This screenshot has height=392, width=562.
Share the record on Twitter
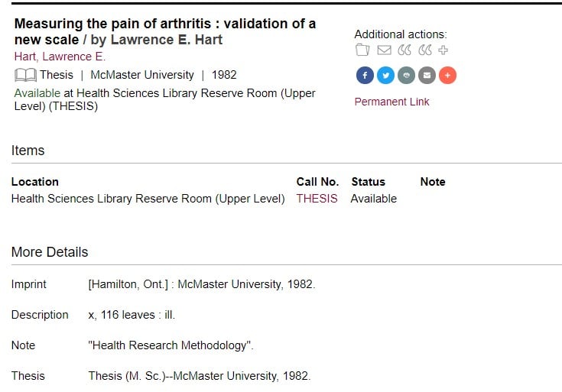point(385,75)
